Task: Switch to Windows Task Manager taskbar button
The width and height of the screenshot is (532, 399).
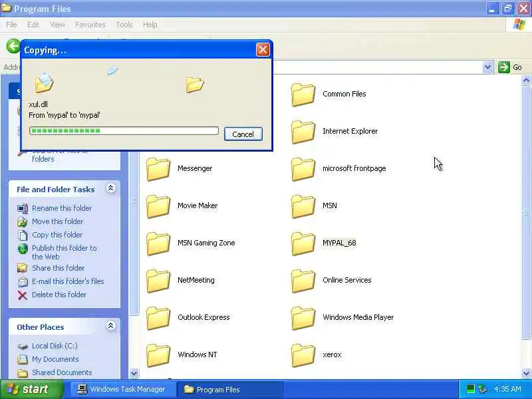Action: point(122,389)
